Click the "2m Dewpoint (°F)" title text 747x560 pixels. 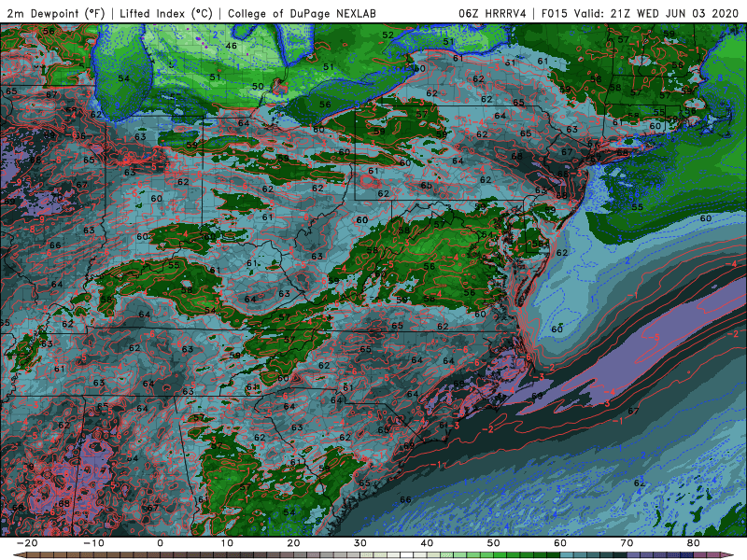(55, 13)
